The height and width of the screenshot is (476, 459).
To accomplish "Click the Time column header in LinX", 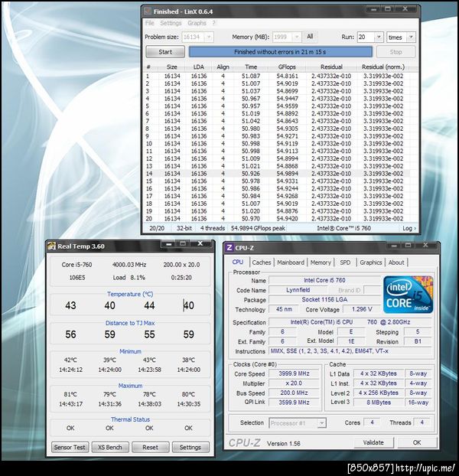I will [251, 67].
